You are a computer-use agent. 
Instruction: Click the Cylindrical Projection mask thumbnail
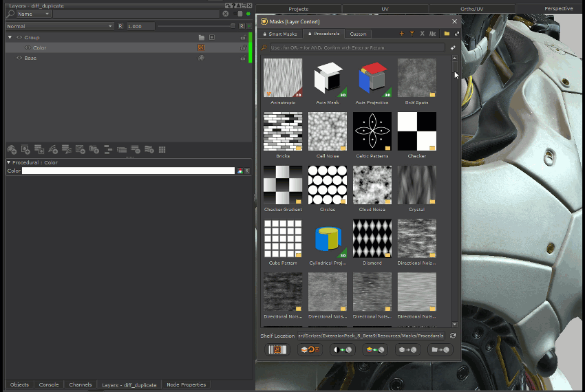[328, 239]
